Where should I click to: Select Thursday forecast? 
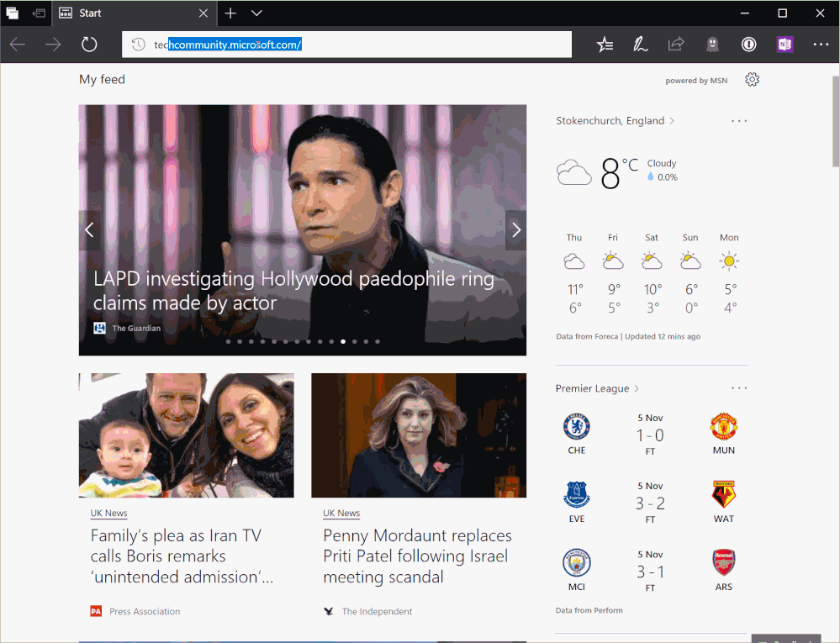click(574, 273)
